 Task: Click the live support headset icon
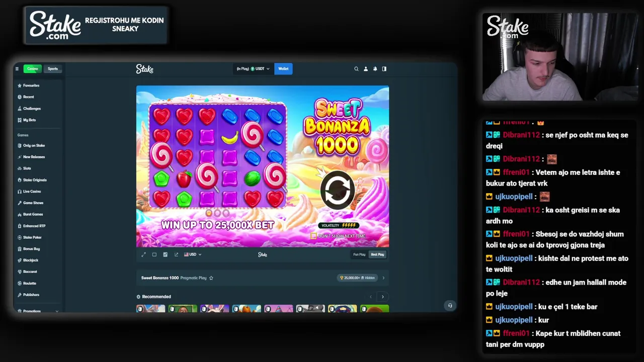(450, 306)
